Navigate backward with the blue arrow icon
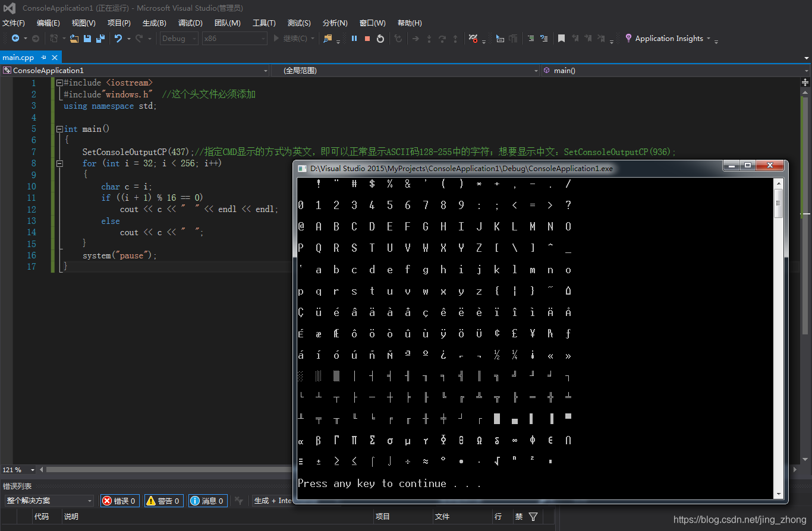Image resolution: width=812 pixels, height=531 pixels. tap(15, 39)
